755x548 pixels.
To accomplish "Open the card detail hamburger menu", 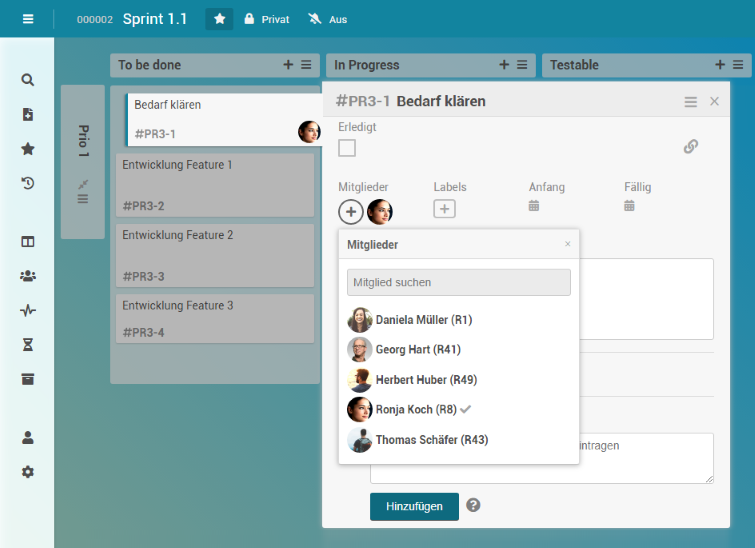I will click(690, 102).
